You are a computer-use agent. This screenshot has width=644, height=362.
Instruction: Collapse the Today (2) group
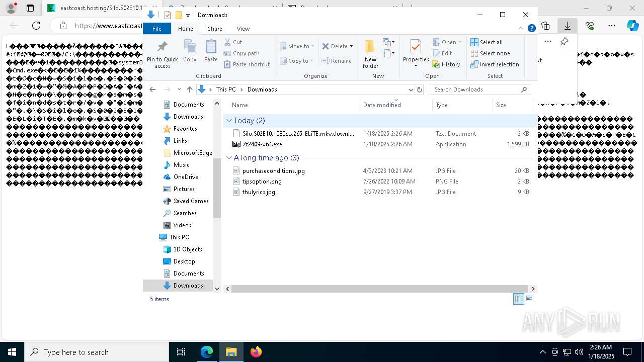[229, 121]
